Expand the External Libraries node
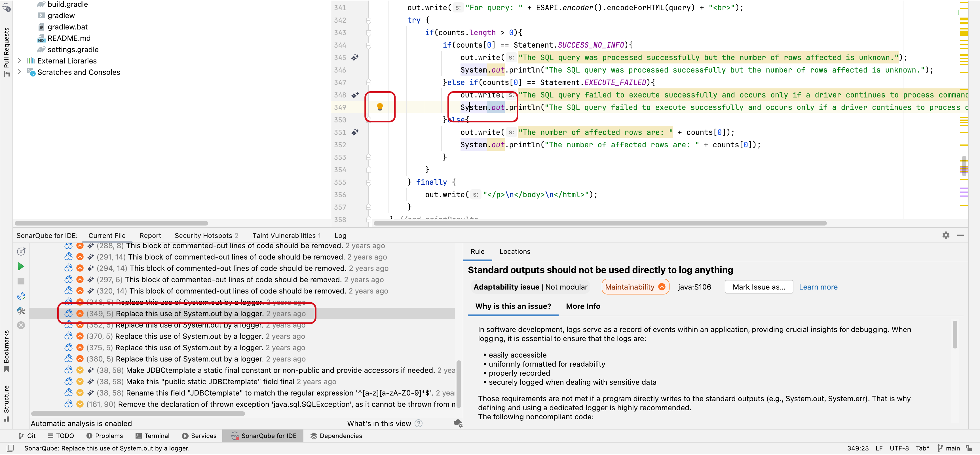 point(19,61)
